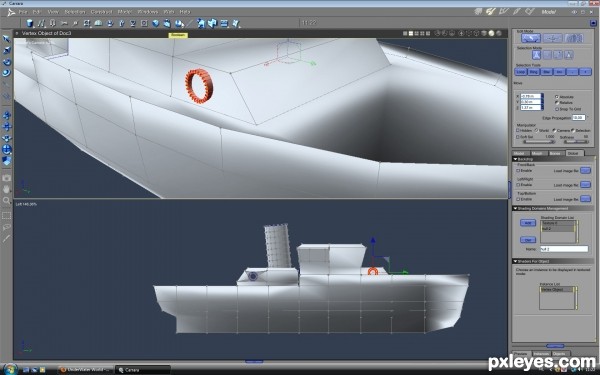Open the Construct menu
The height and width of the screenshot is (375, 600).
(101, 12)
